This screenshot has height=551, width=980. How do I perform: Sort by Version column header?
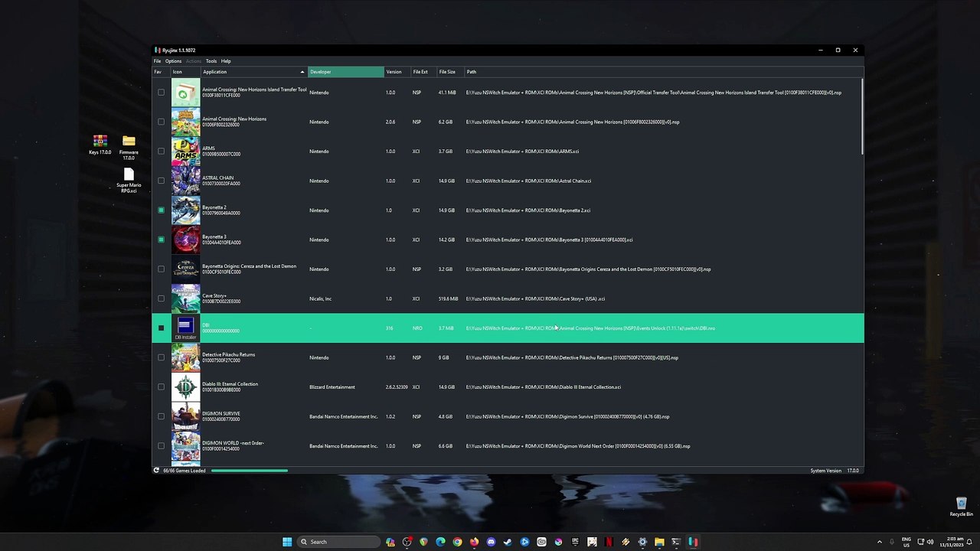coord(397,72)
